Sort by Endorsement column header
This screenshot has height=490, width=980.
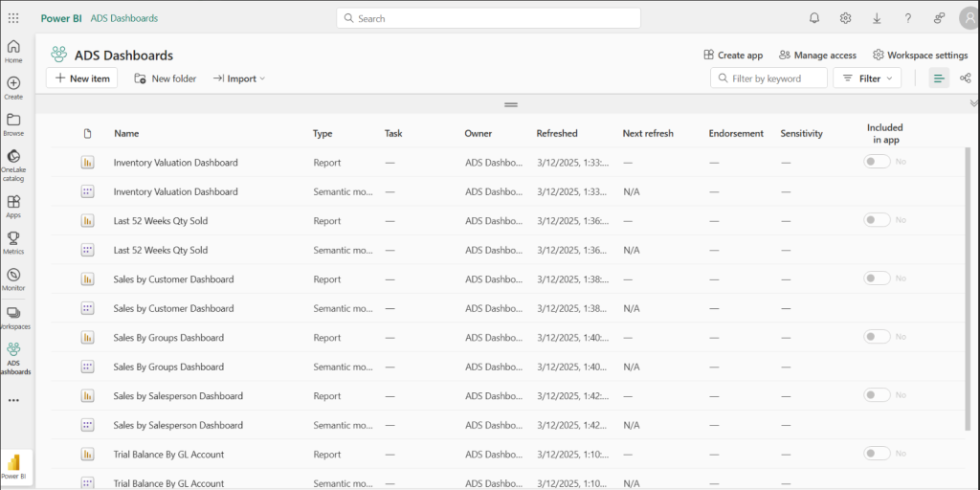pyautogui.click(x=736, y=133)
